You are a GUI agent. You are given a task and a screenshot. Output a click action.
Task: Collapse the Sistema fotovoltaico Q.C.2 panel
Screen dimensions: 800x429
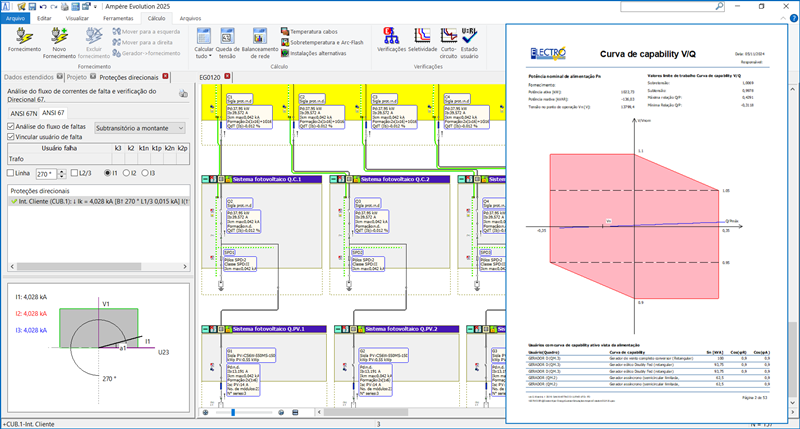click(x=333, y=179)
